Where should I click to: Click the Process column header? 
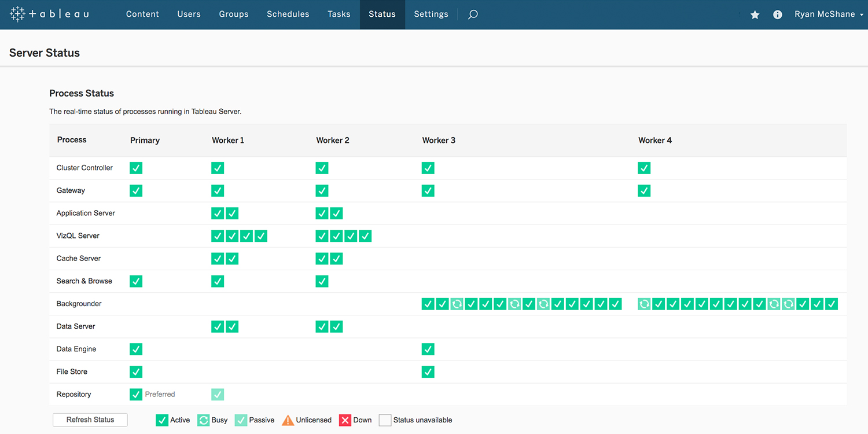[72, 140]
